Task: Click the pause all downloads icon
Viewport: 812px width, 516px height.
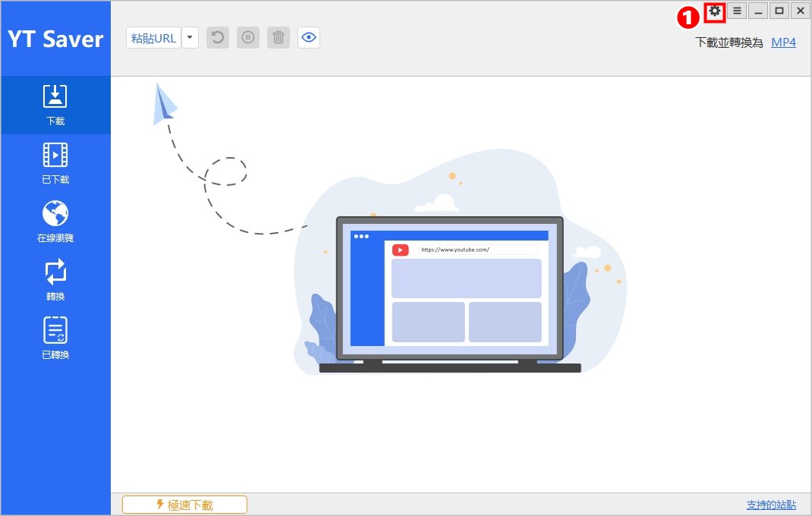Action: 248,38
